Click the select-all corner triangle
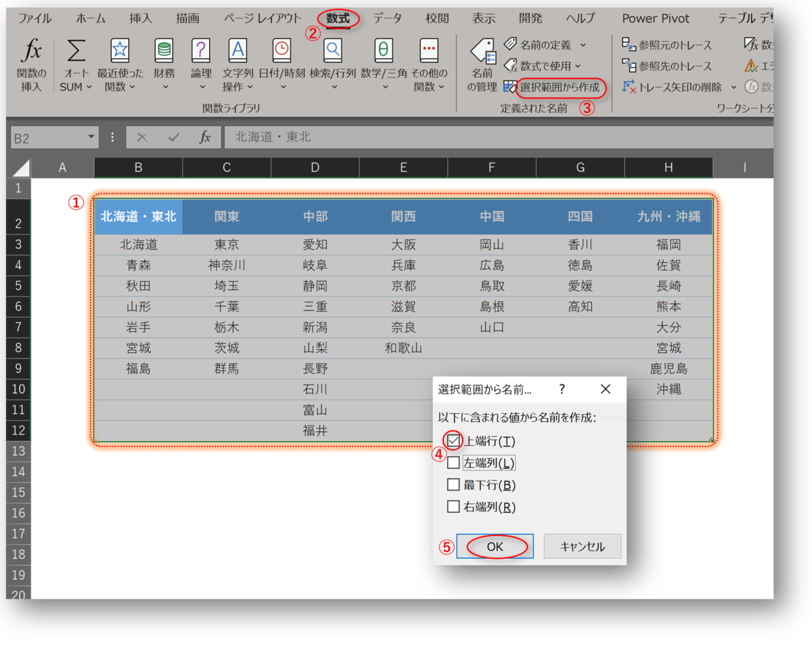Screen dimensions: 812x646 point(21,168)
